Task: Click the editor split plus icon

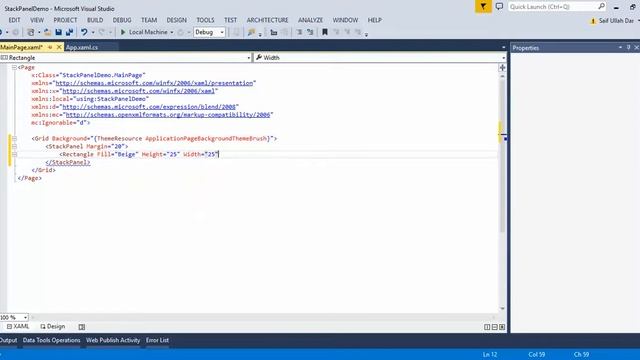Action: [502, 68]
